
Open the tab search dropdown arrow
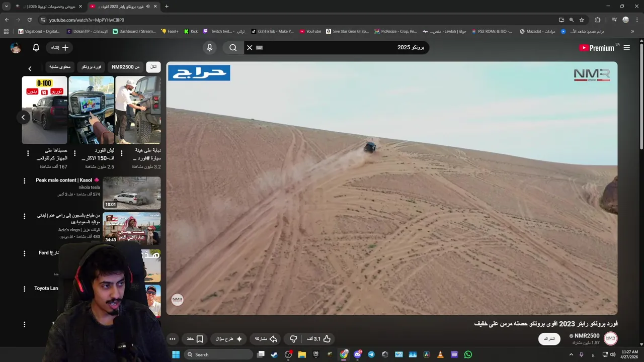tap(6, 6)
